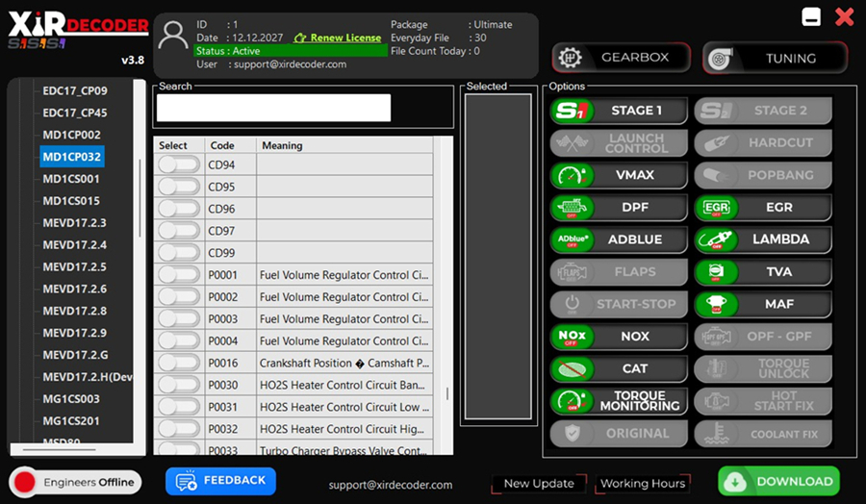Open the New Update tab
866x504 pixels.
[539, 484]
